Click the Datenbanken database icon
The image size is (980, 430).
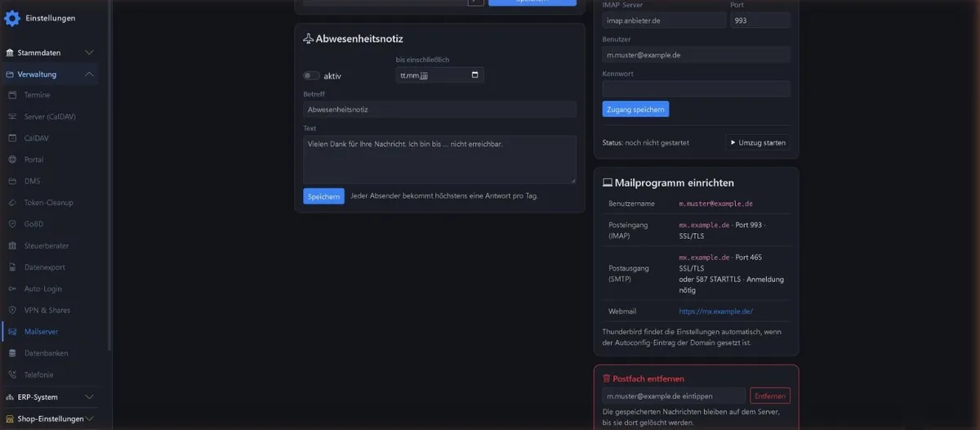12,353
